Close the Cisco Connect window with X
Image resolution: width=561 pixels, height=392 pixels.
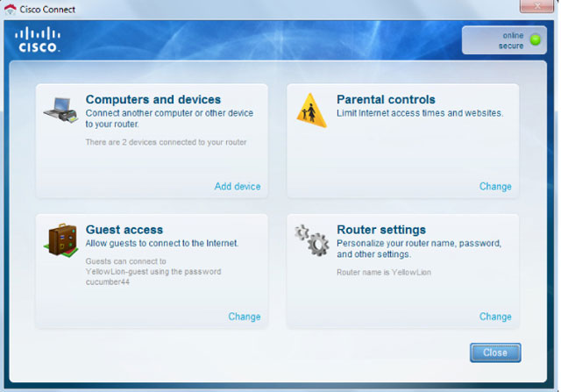click(536, 6)
